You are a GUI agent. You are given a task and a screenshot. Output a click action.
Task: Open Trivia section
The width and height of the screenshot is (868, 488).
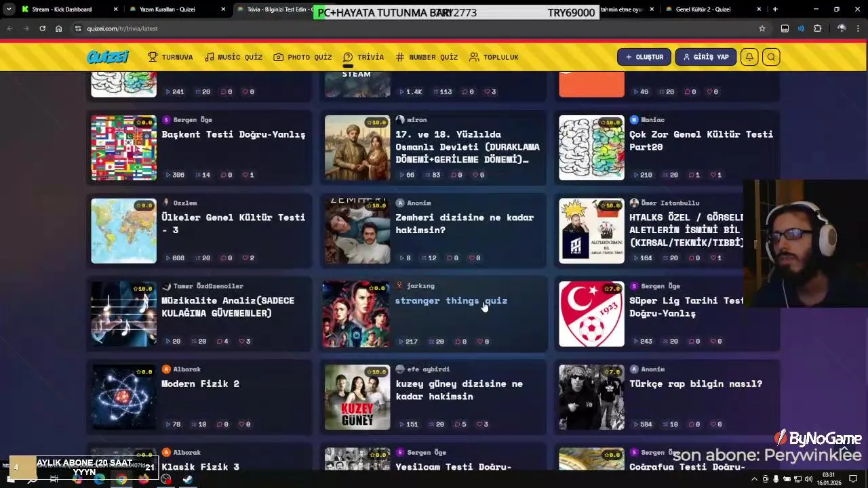[x=363, y=57]
